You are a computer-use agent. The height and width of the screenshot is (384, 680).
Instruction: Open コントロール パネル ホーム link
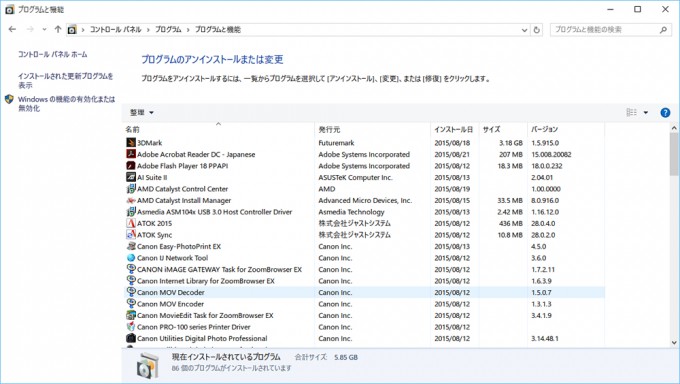pyautogui.click(x=52, y=54)
